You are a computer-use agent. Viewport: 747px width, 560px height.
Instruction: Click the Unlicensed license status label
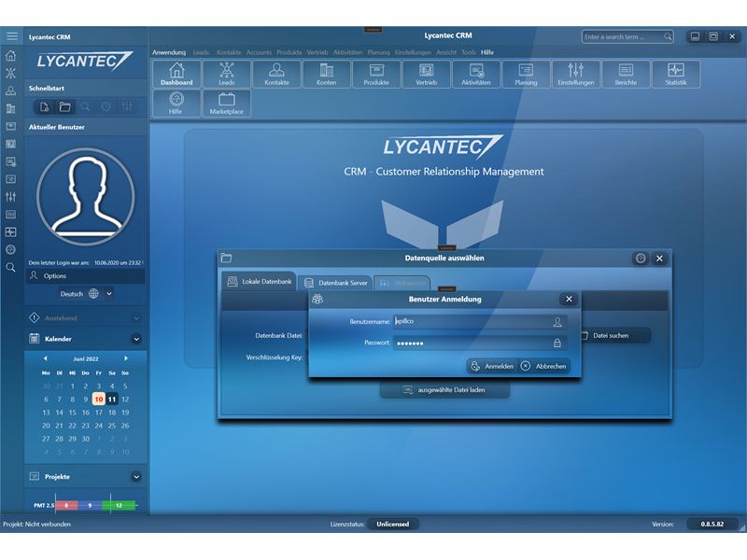click(x=393, y=525)
